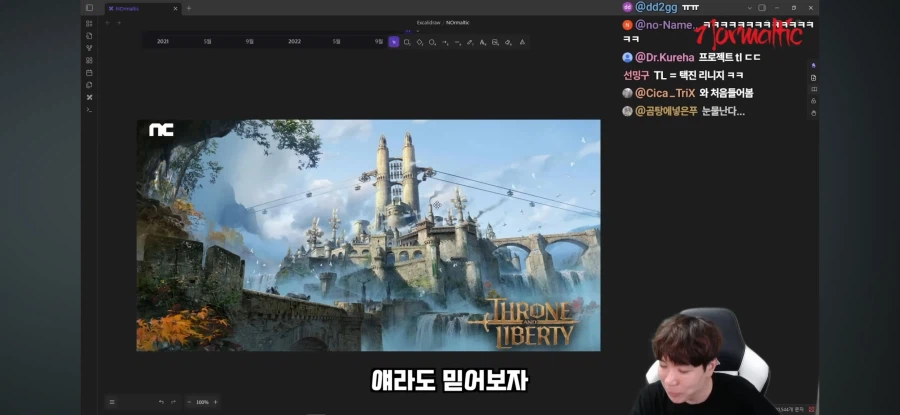Toggle the Obsidian left sidebar
Image resolution: width=900 pixels, height=415 pixels.
[x=89, y=8]
